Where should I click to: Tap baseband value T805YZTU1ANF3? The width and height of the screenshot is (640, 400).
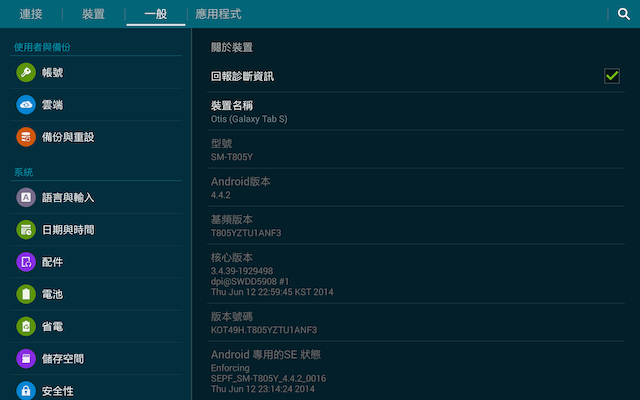point(246,233)
